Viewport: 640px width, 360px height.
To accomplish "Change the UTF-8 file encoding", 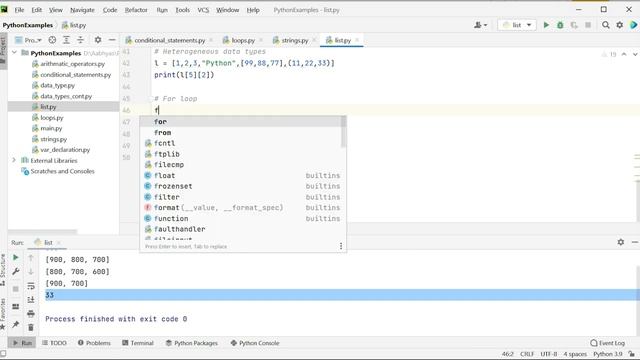I will click(549, 354).
